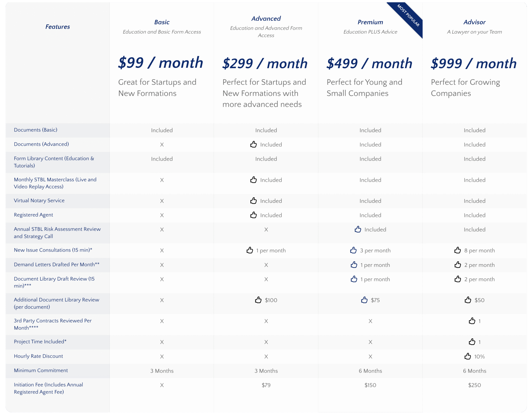Click the Premium 6 Months minimum commitment
Image resolution: width=532 pixels, height=415 pixels.
pos(370,371)
